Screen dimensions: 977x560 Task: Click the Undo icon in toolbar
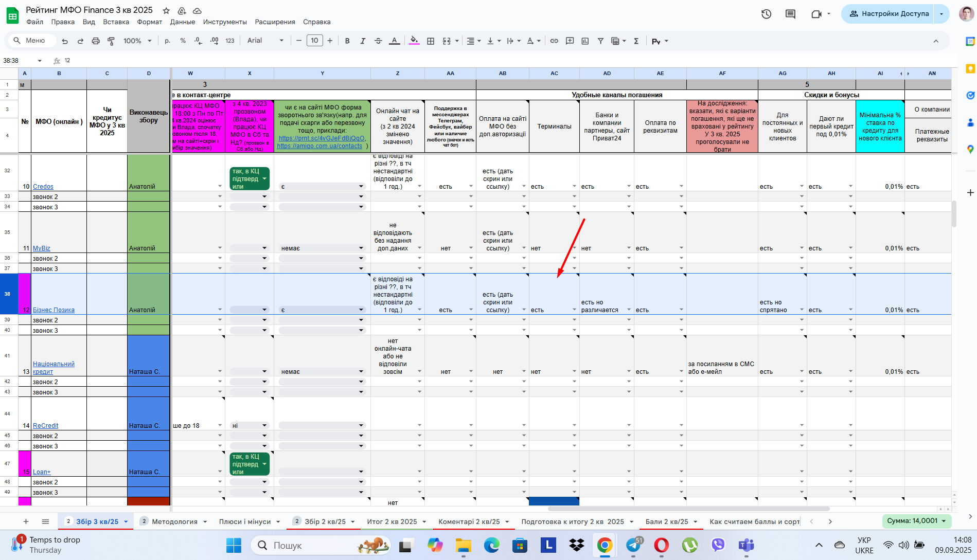tap(65, 41)
